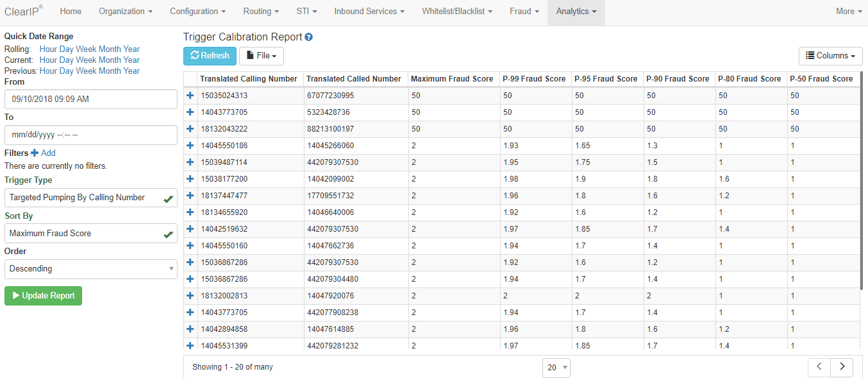Expand row for calling number 14042894858
This screenshot has height=378, width=868.
pos(190,329)
